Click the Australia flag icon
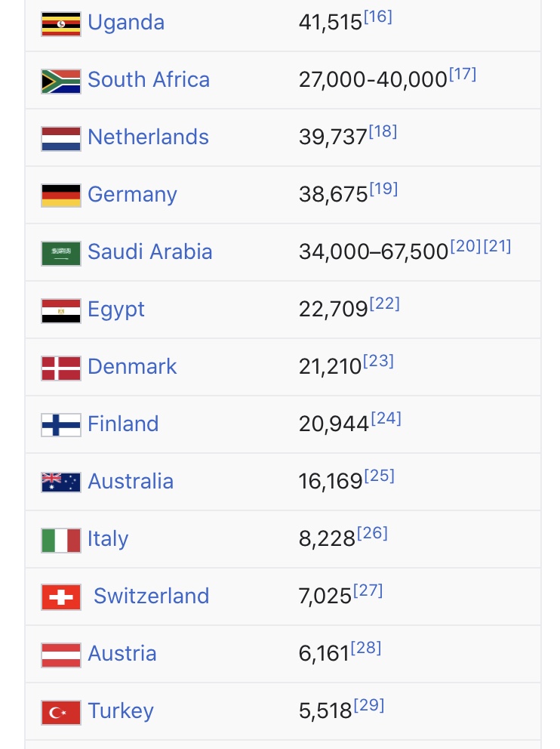This screenshot has width=560, height=749. [61, 482]
